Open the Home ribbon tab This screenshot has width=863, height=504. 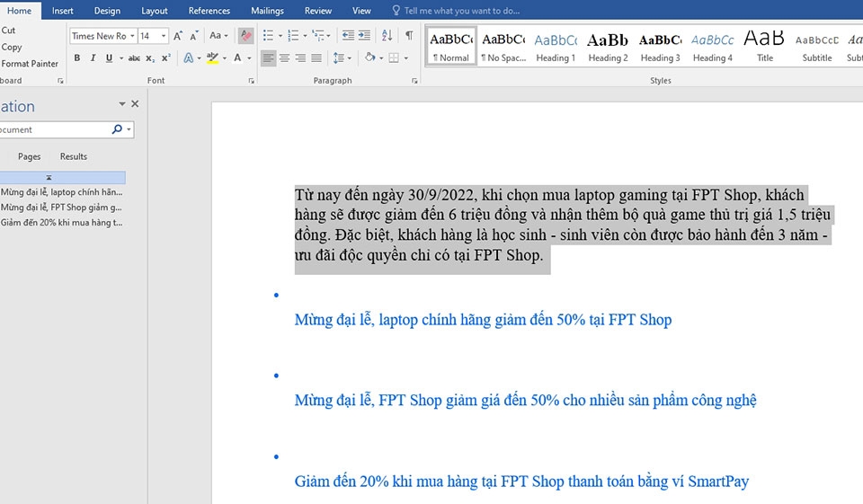pos(19,11)
